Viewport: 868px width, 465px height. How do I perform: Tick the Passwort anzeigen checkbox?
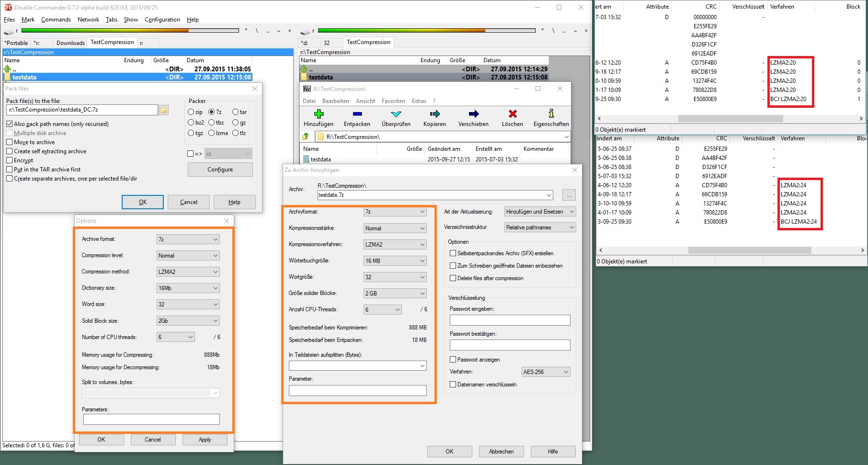pyautogui.click(x=453, y=360)
